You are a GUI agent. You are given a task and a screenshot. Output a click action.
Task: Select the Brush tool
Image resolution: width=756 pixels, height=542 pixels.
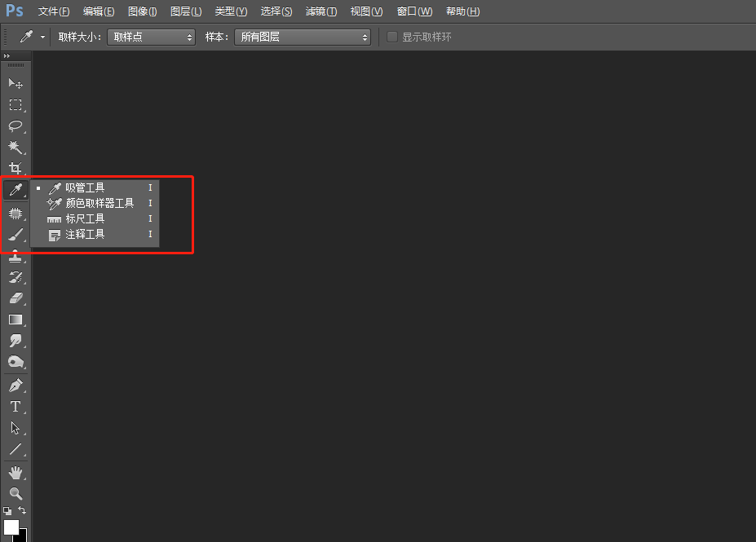(x=15, y=235)
